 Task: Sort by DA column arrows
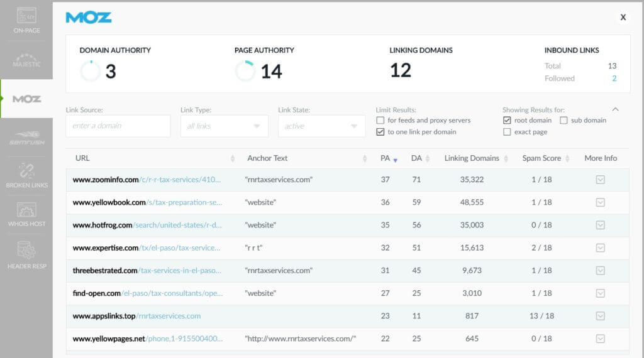click(x=428, y=159)
